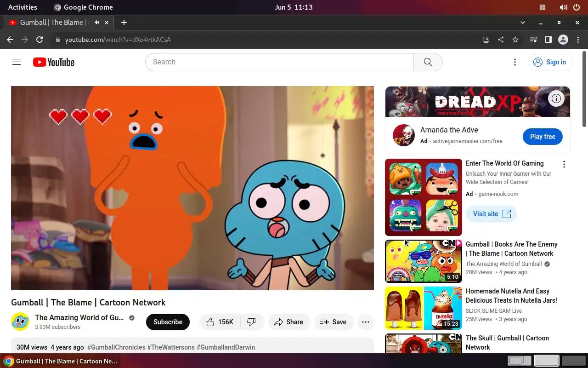Click the share page icon in address bar
This screenshot has width=588, height=368.
[x=501, y=40]
